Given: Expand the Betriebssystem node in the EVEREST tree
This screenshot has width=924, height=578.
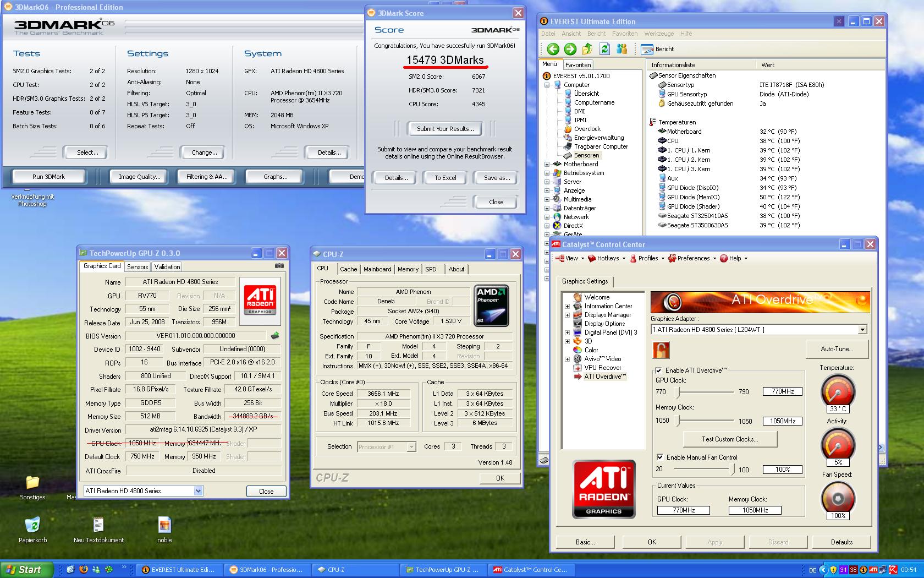Looking at the screenshot, I should [547, 173].
